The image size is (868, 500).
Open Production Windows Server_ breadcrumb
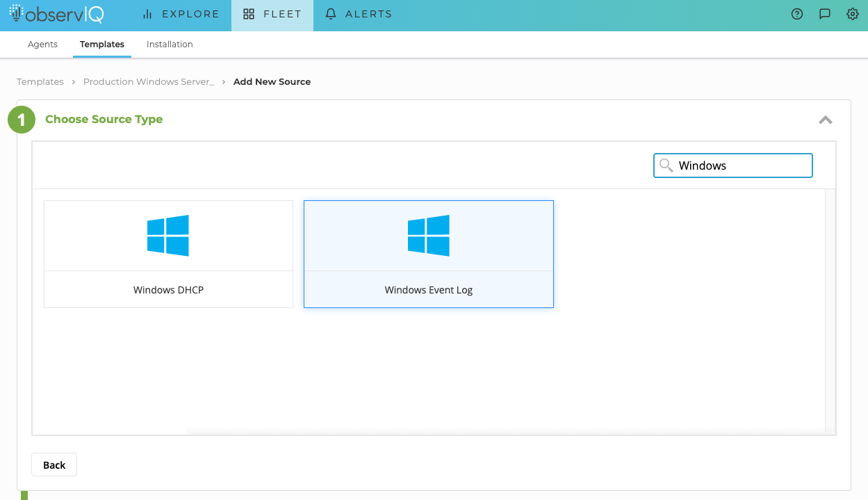pyautogui.click(x=149, y=81)
